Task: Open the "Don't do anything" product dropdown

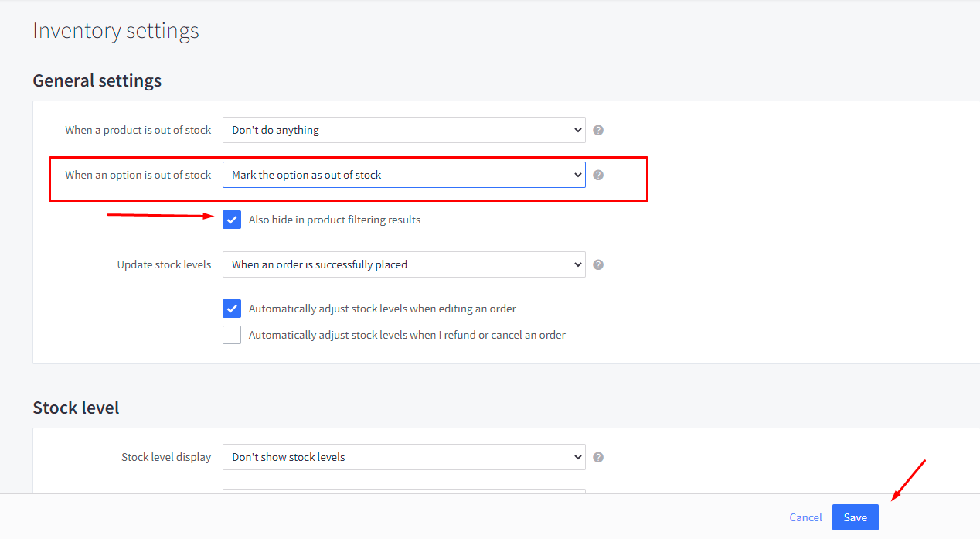Action: 403,130
